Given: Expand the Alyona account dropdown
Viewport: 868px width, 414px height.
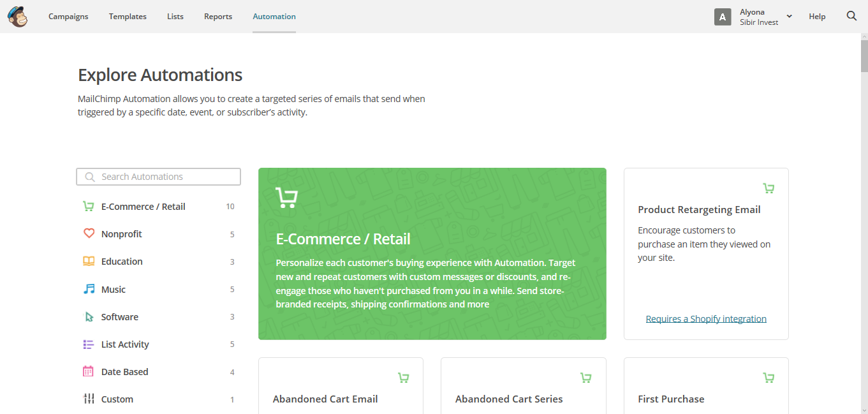Looking at the screenshot, I should pos(789,17).
